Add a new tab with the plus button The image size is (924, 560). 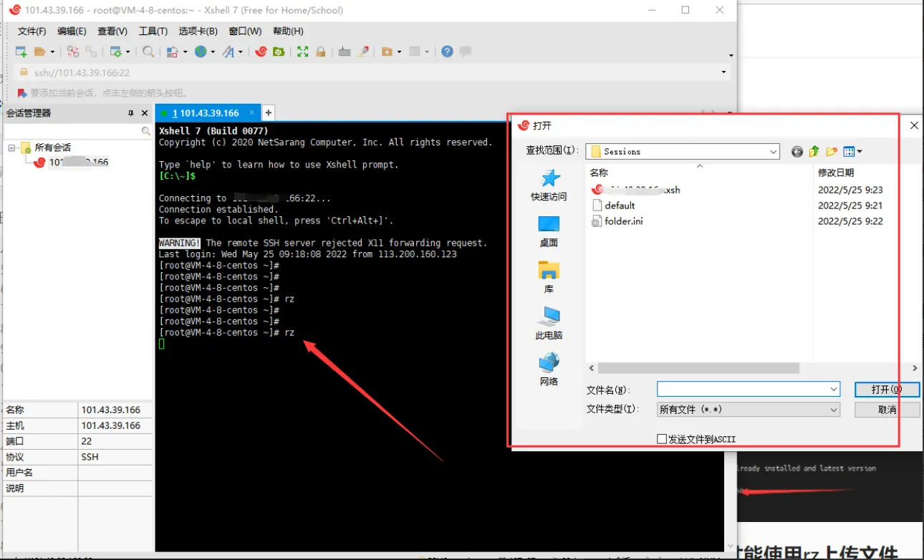[269, 112]
